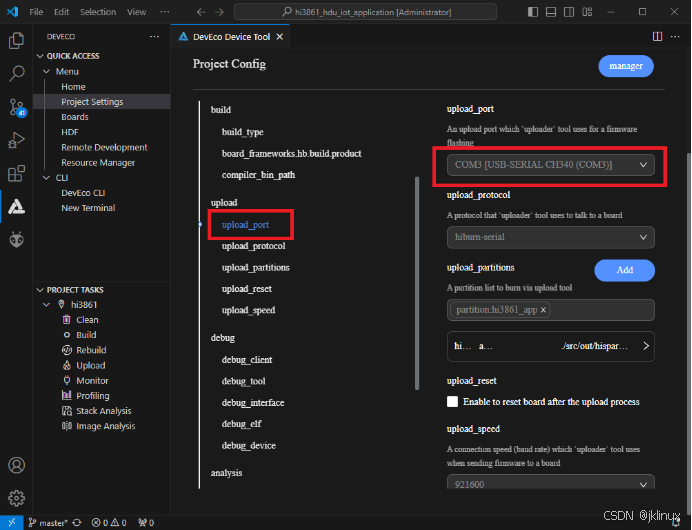Image resolution: width=692 pixels, height=530 pixels.
Task: Enable reset board after upload checkbox
Action: coord(452,402)
